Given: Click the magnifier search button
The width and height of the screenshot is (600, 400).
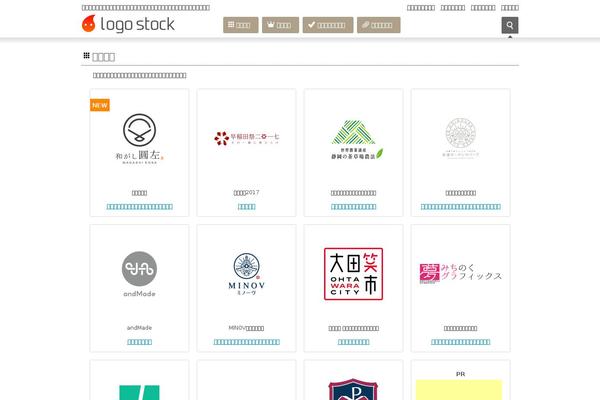Looking at the screenshot, I should [x=510, y=25].
